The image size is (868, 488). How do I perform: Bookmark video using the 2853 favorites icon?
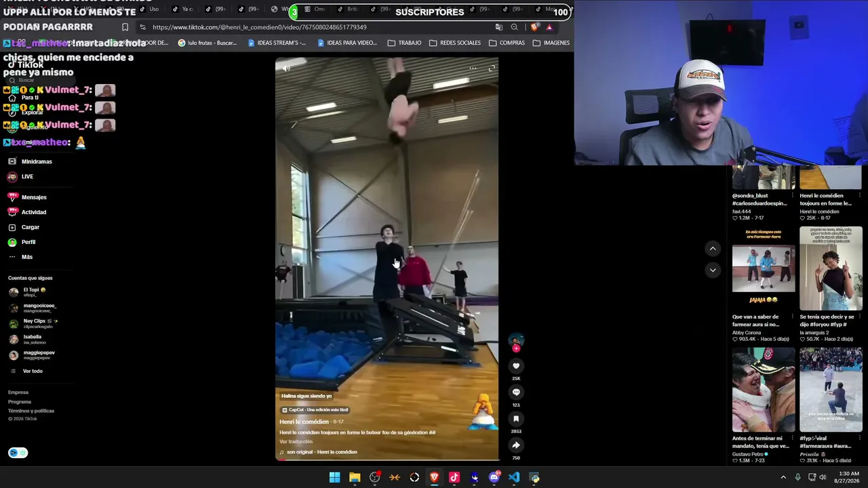coord(516,419)
